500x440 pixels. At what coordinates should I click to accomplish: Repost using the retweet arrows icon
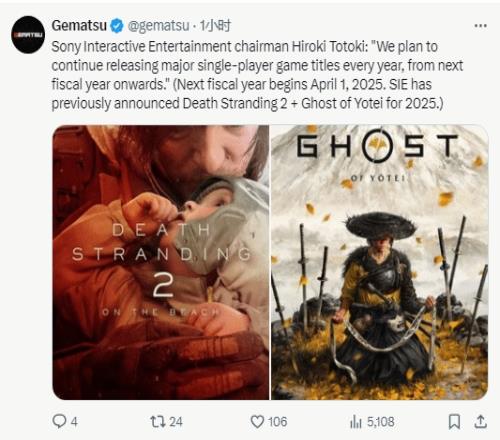158,422
